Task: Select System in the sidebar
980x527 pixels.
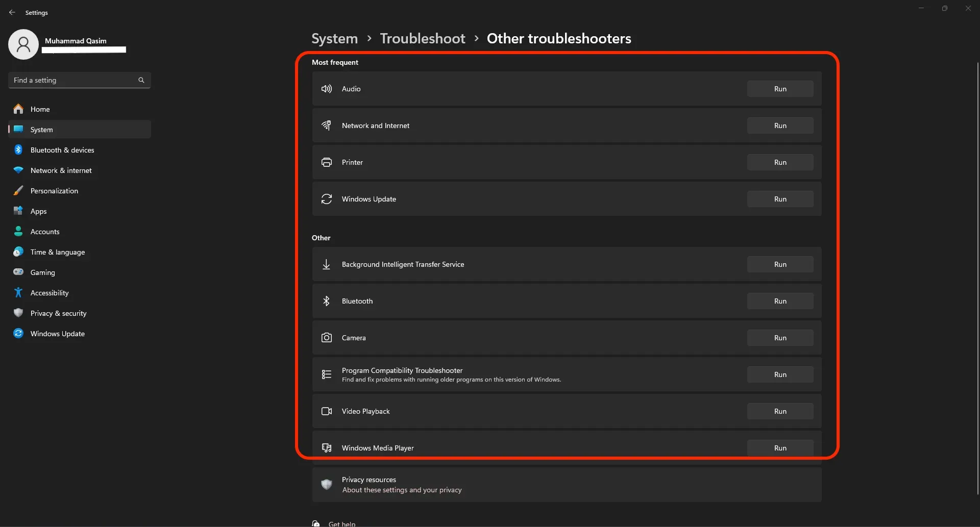Action: [x=80, y=129]
